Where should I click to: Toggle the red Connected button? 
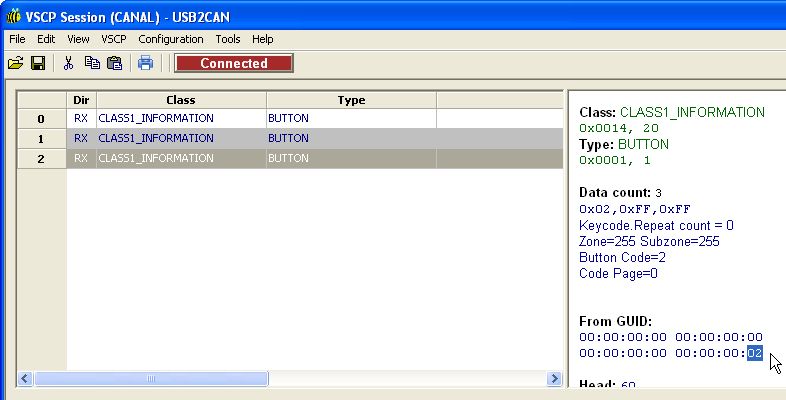(x=234, y=63)
